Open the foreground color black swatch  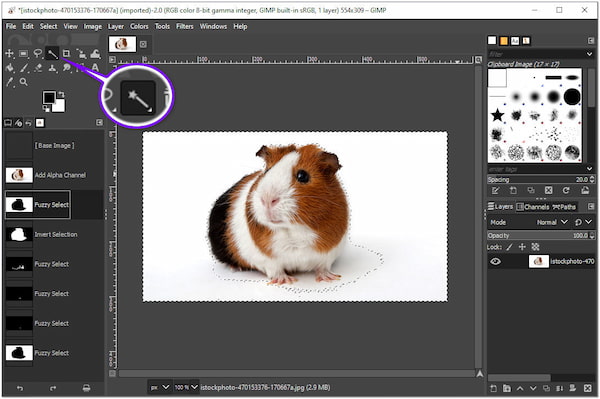pos(49,98)
